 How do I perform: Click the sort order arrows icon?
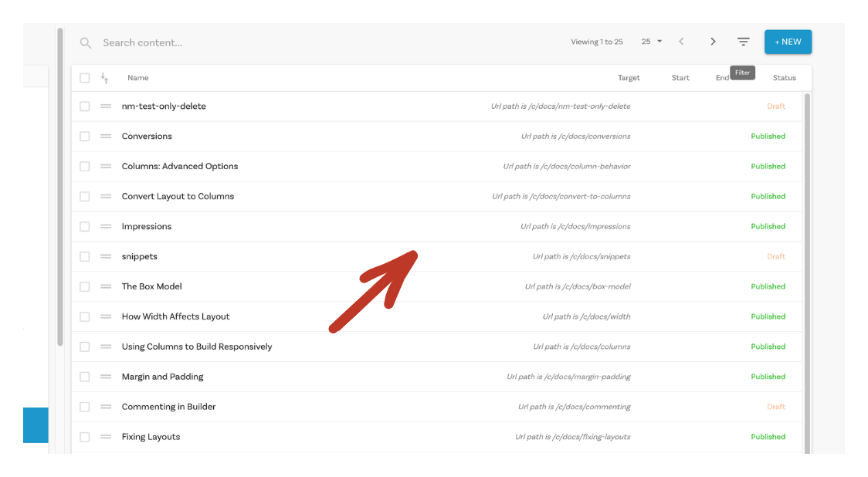point(105,78)
